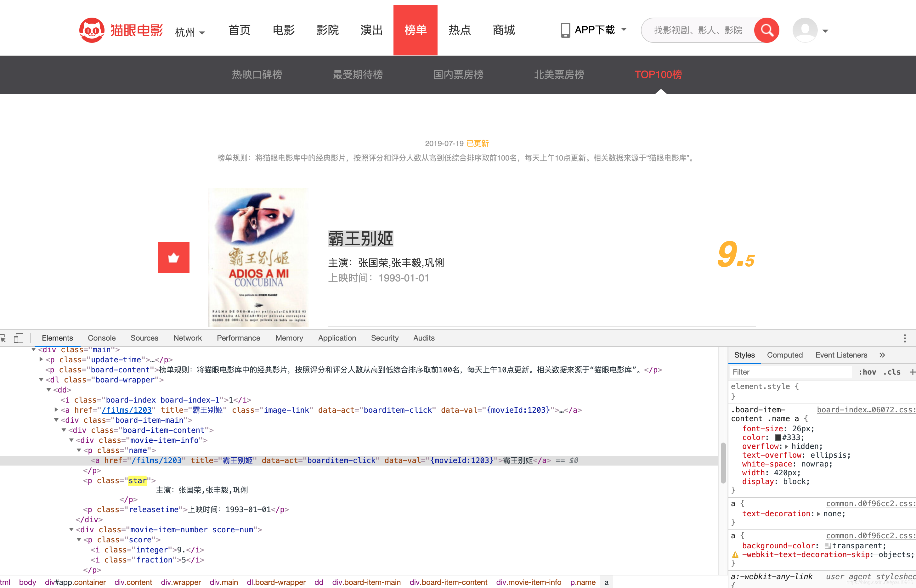This screenshot has height=588, width=916.
Task: Open the Memory tab
Action: 289,338
